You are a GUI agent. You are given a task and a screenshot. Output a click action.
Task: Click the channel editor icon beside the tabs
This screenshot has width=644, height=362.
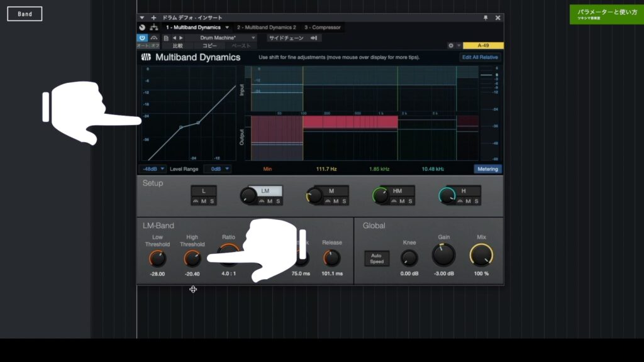142,28
